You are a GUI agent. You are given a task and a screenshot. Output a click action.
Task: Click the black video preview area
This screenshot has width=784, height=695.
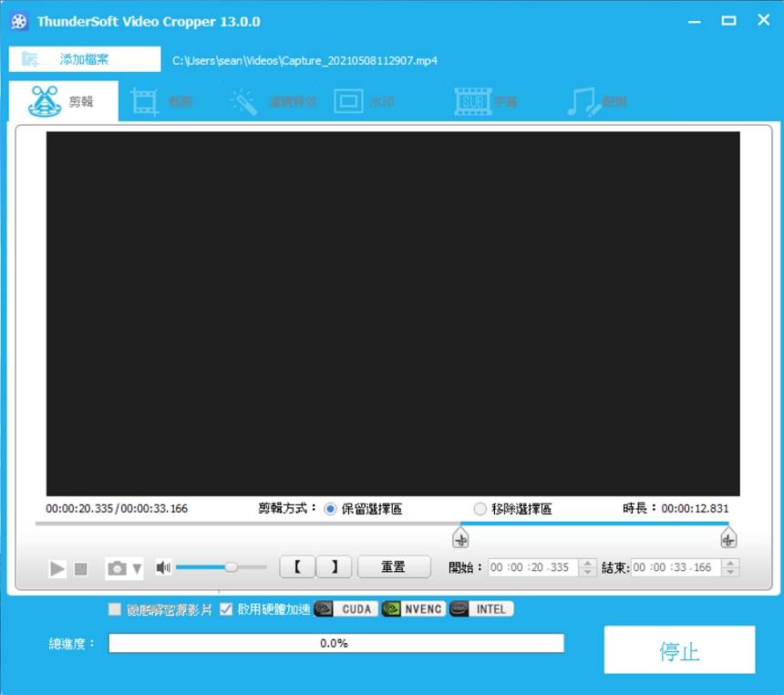pyautogui.click(x=393, y=314)
